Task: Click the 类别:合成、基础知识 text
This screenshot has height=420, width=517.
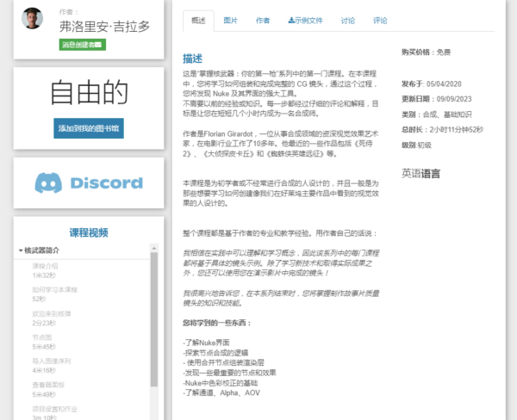Action: click(437, 114)
